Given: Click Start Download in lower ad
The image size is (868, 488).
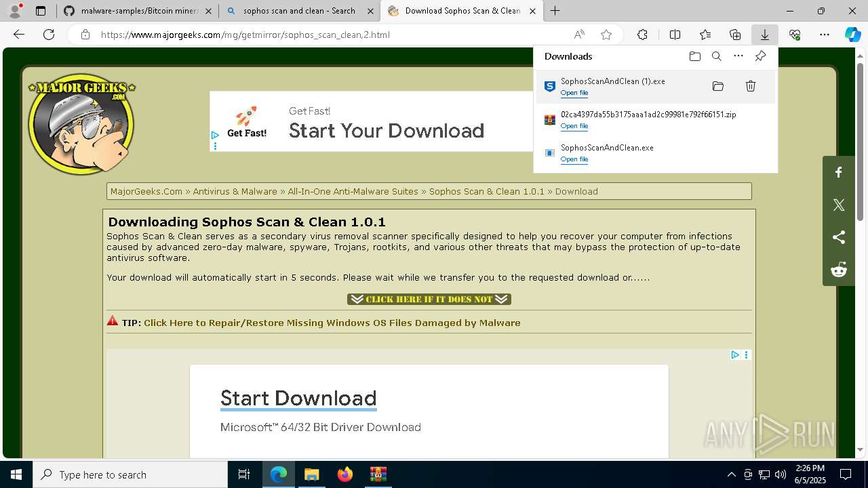Looking at the screenshot, I should click(x=298, y=398).
